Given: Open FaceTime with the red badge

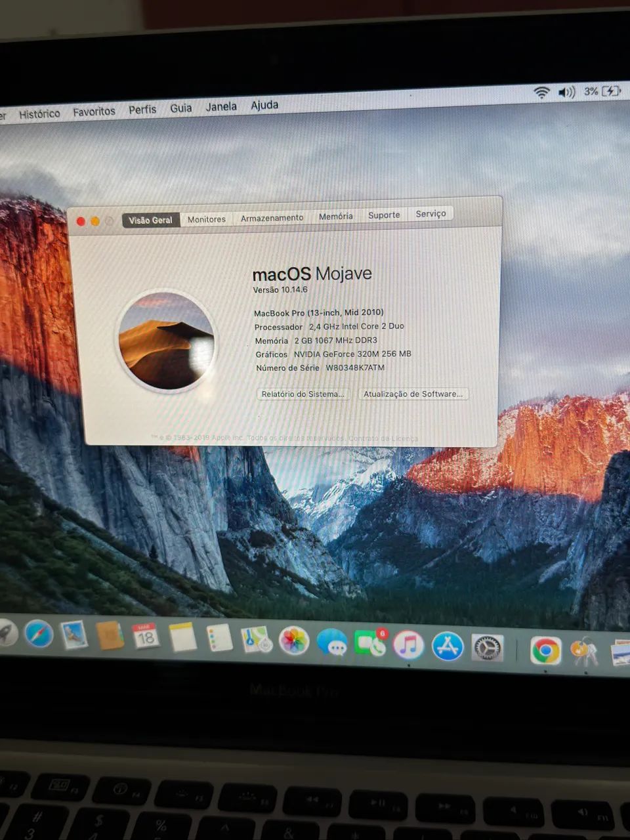Looking at the screenshot, I should (371, 643).
